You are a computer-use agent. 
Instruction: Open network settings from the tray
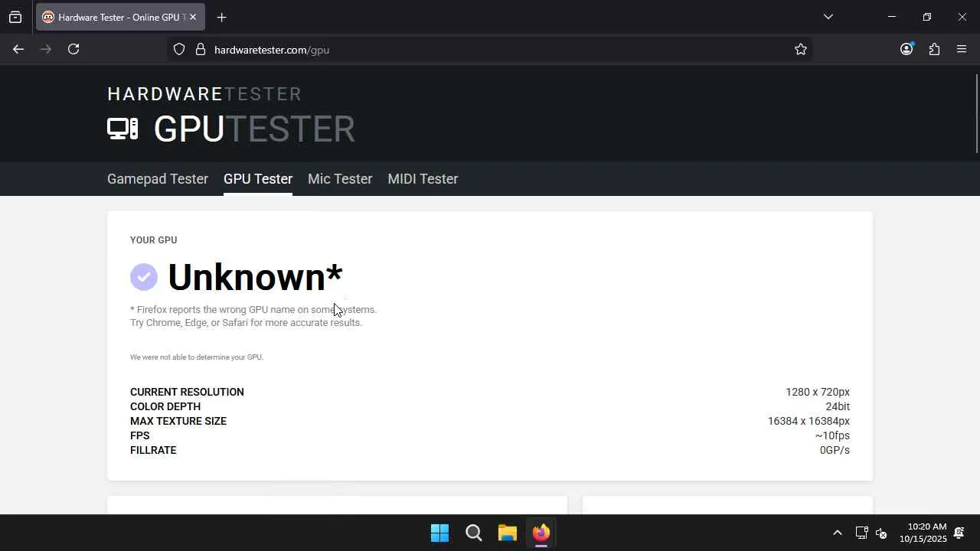(861, 533)
